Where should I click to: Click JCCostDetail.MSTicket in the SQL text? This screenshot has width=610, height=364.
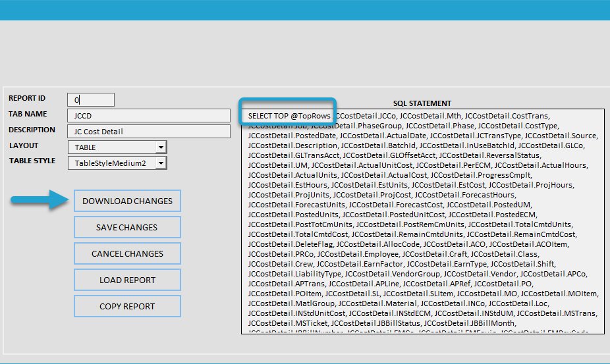pos(288,323)
